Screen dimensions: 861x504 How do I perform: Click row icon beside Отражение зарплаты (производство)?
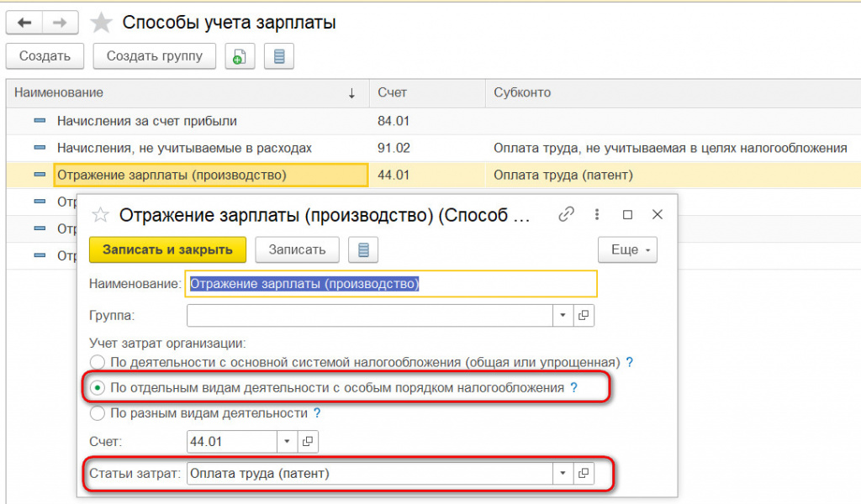(x=40, y=175)
